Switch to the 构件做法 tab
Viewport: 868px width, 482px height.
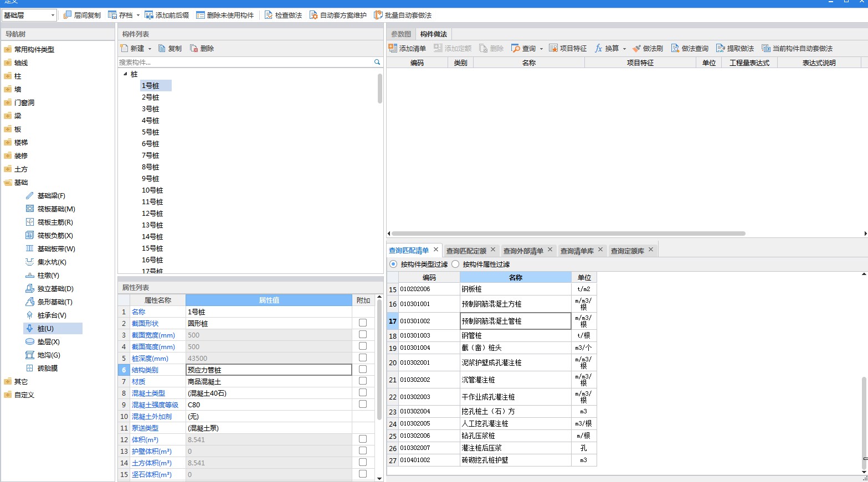click(x=433, y=34)
